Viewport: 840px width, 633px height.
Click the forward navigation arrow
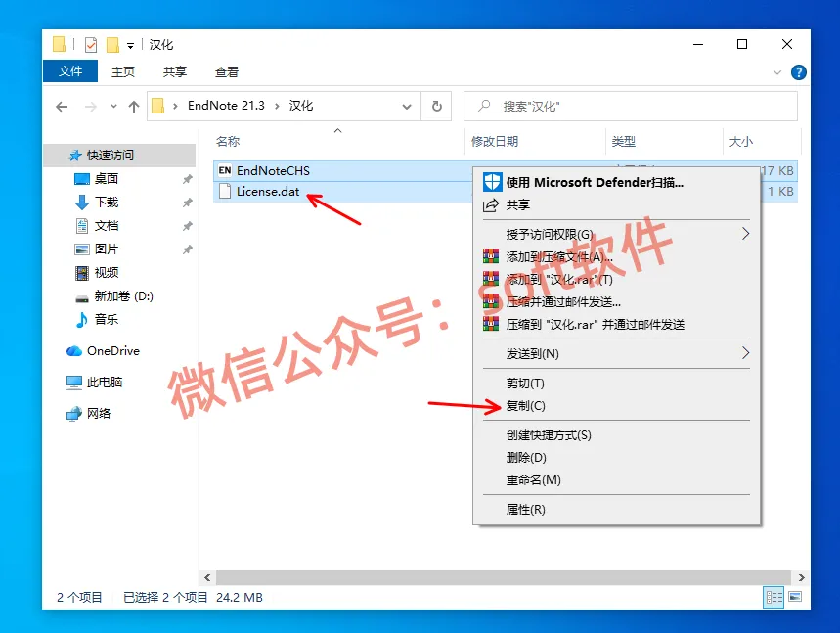[x=91, y=107]
